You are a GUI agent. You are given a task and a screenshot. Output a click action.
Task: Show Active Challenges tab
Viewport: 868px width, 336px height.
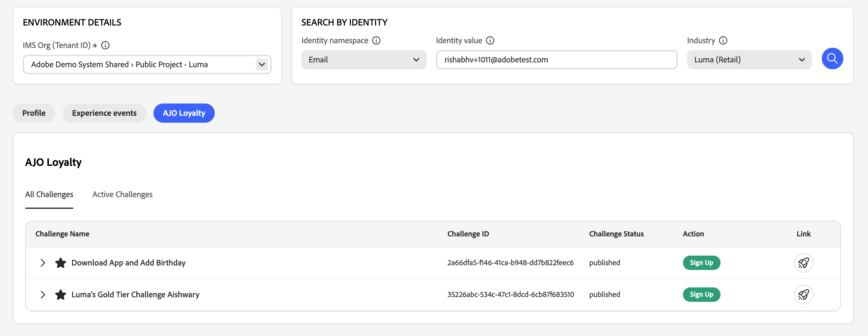pyautogui.click(x=122, y=195)
